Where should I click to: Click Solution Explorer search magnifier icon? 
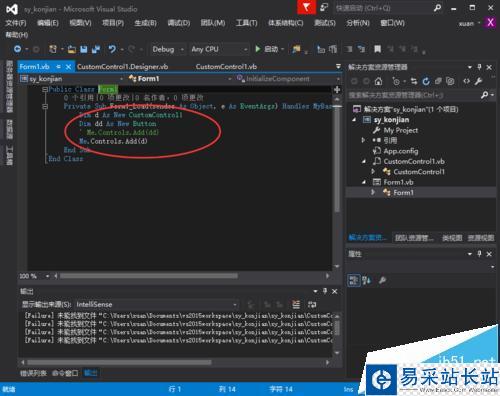(x=485, y=95)
